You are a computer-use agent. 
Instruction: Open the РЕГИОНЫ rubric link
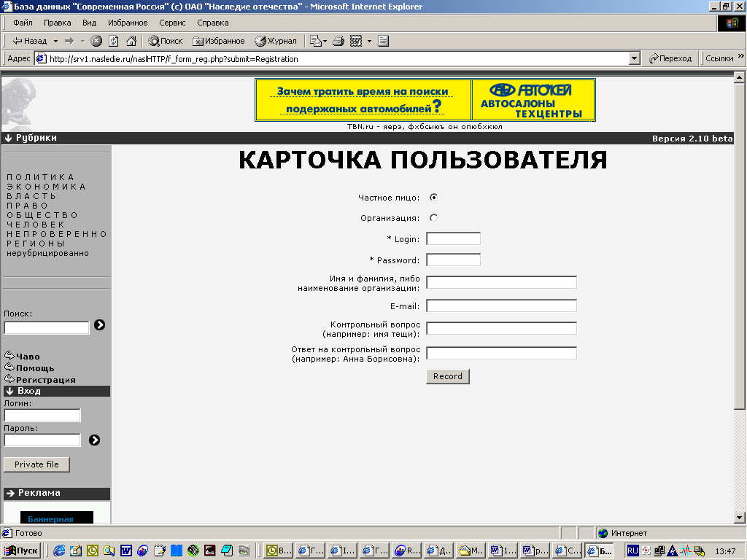35,244
